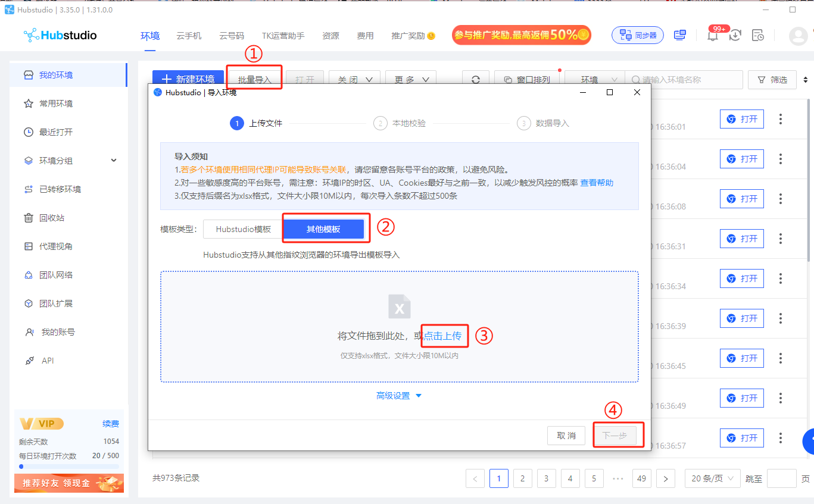Screen dimensions: 814x504
Task: Click 打开 for the 16:36:04 row
Action: [x=742, y=159]
